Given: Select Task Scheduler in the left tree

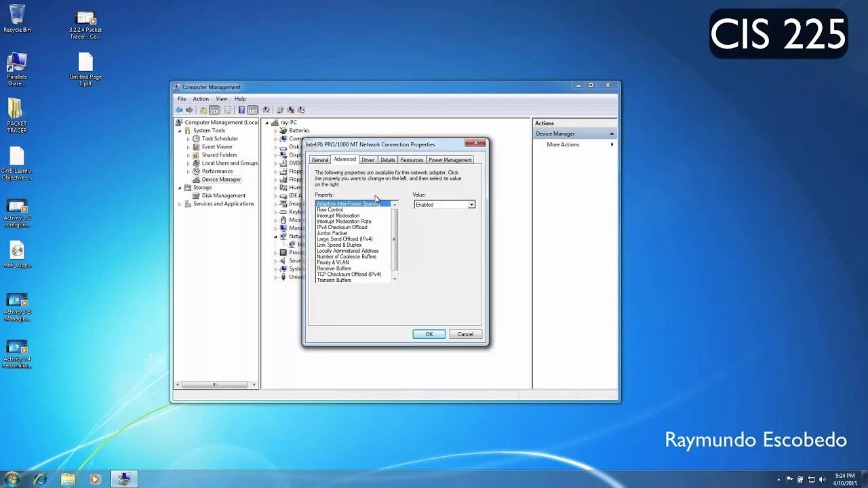Looking at the screenshot, I should coord(220,139).
